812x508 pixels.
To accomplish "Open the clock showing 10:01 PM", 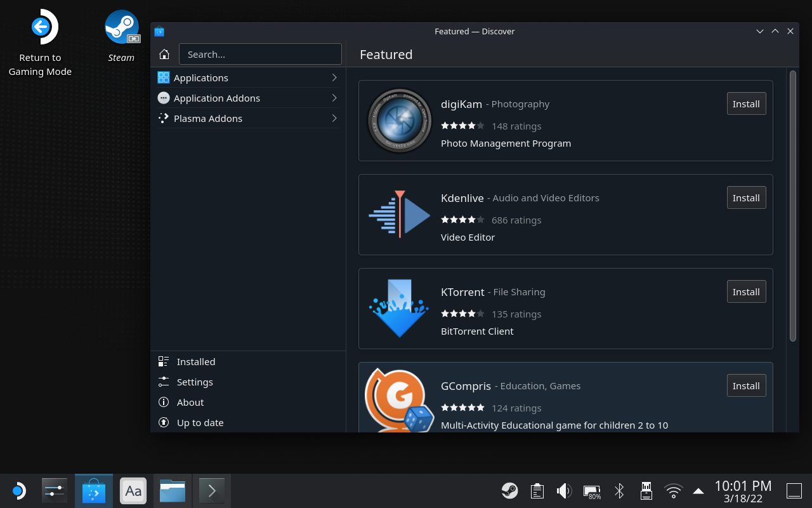I will pyautogui.click(x=743, y=491).
